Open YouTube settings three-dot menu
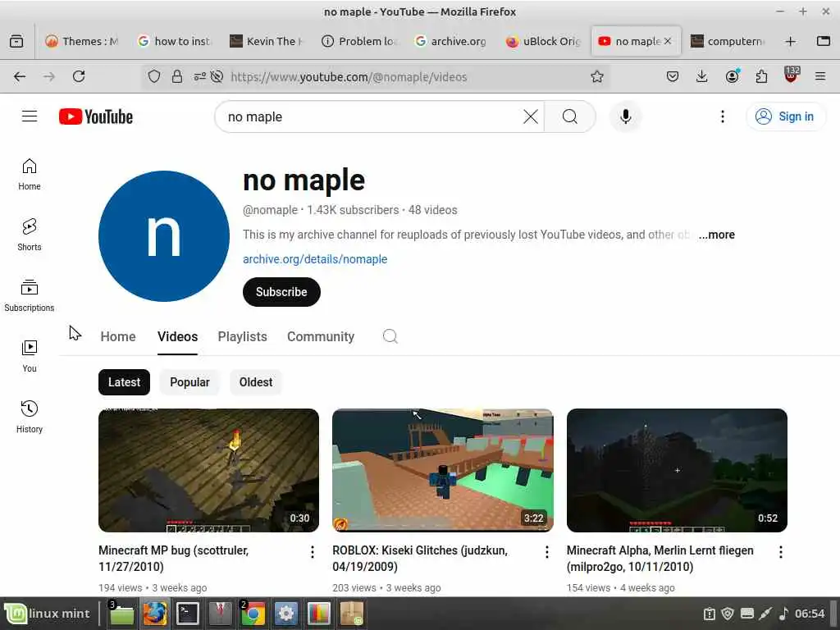The height and width of the screenshot is (630, 840). pos(722,116)
